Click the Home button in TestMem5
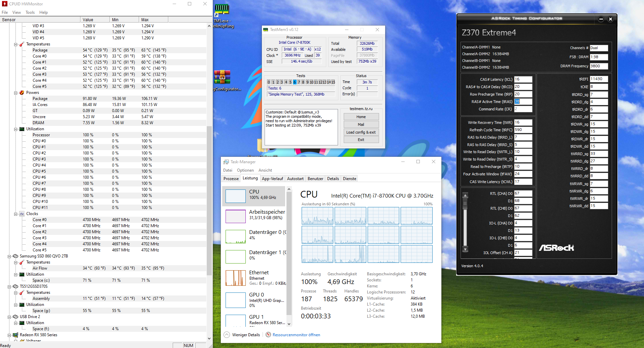 tap(361, 117)
